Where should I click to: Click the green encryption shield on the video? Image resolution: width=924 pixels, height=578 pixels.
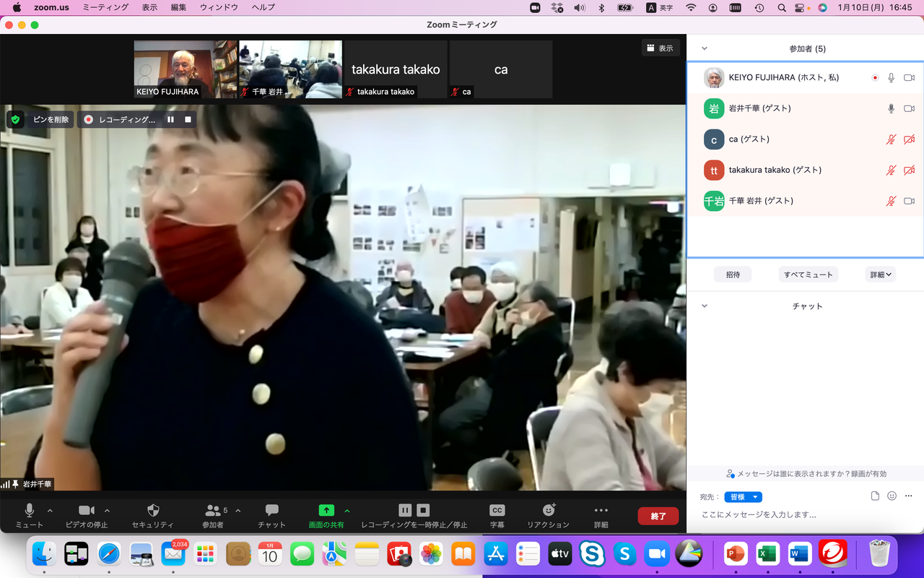click(15, 119)
